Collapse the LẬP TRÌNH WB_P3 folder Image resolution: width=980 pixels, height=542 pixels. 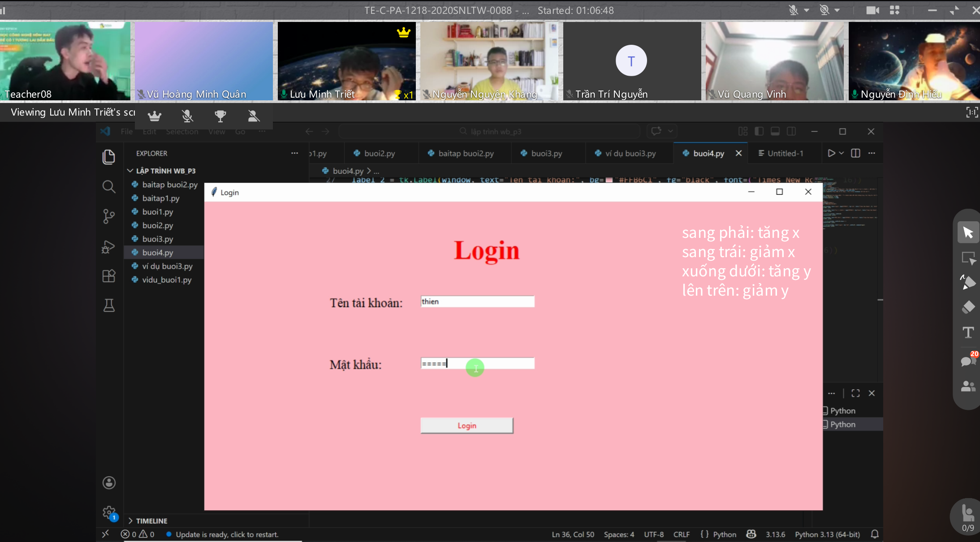point(130,171)
